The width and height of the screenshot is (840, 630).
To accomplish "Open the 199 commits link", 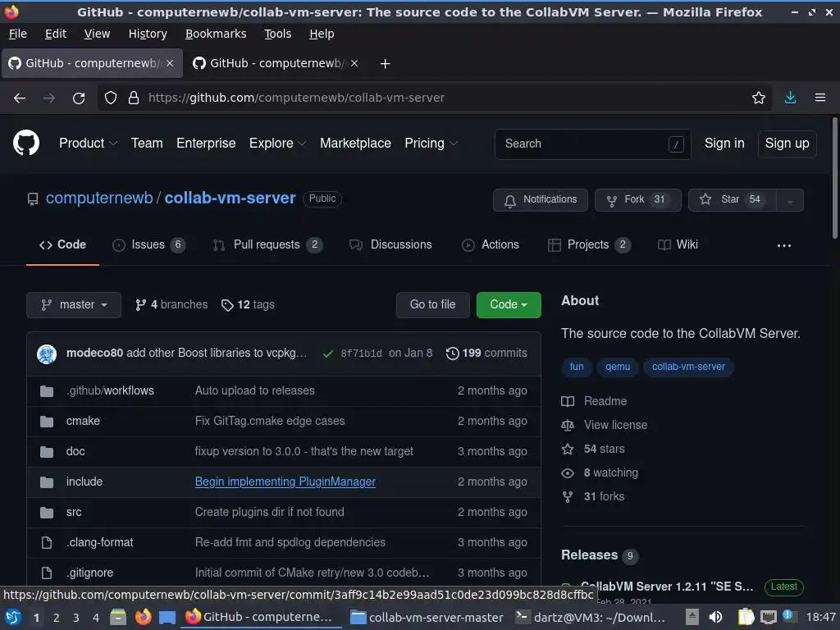I will point(486,354).
